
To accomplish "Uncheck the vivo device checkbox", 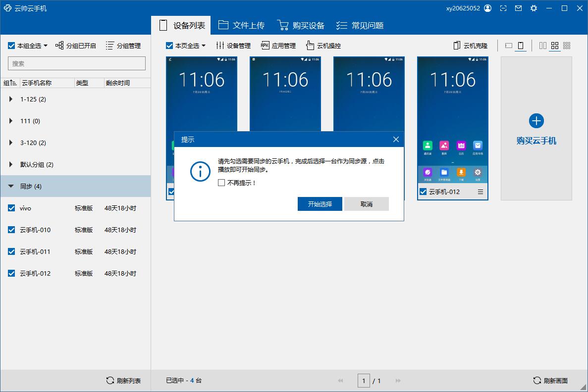I will click(x=11, y=208).
